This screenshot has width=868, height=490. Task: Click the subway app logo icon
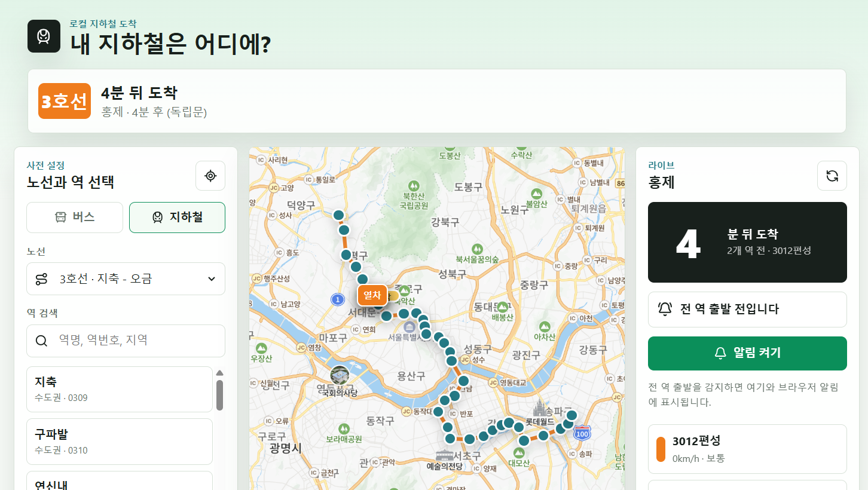[x=44, y=36]
